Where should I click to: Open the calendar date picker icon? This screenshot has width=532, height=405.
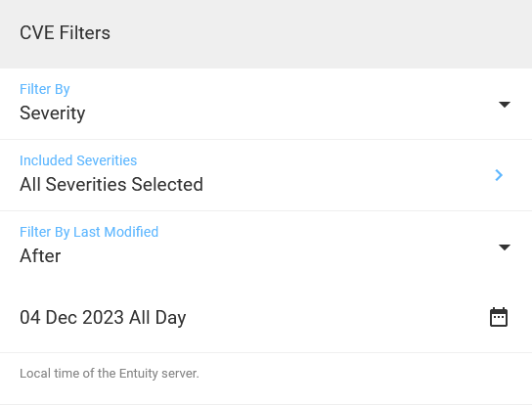pos(499,317)
